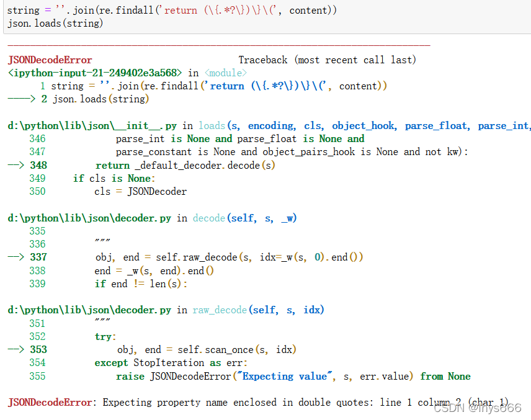This screenshot has height=420, width=531.
Task: Click line 355 'raise JSONDecodeError'
Action: pos(293,377)
